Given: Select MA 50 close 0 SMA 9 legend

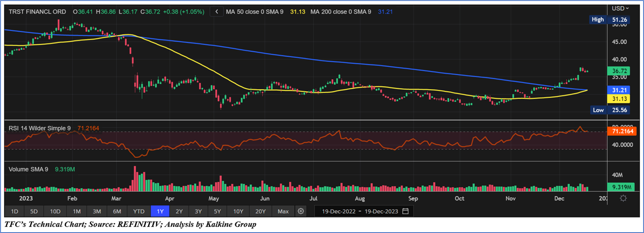Looking at the screenshot, I should click(255, 12).
